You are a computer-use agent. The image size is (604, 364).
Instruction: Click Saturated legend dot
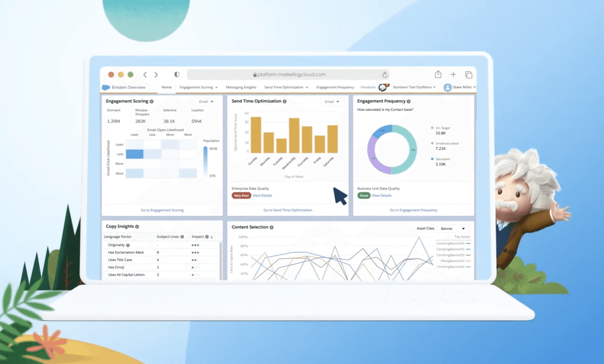click(432, 159)
